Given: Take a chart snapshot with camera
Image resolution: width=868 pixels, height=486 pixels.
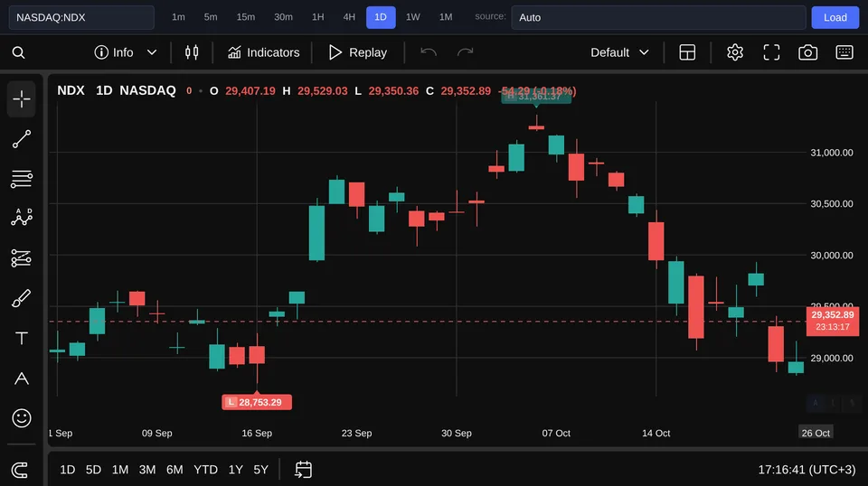Looking at the screenshot, I should click(807, 52).
